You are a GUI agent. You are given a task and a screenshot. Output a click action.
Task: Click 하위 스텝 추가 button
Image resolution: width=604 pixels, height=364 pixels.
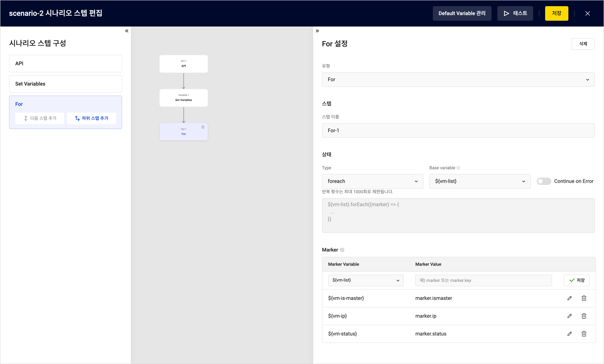[92, 118]
